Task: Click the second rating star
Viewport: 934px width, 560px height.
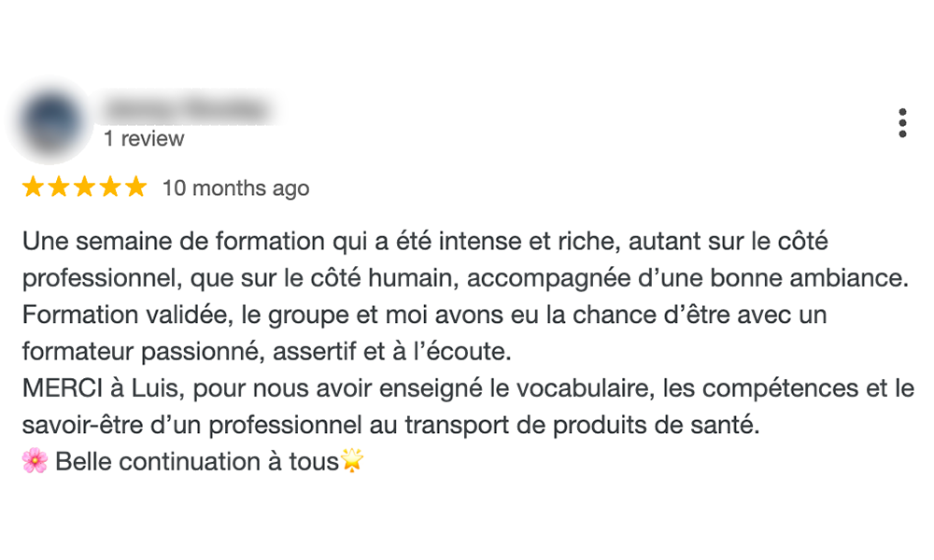Action: point(58,187)
